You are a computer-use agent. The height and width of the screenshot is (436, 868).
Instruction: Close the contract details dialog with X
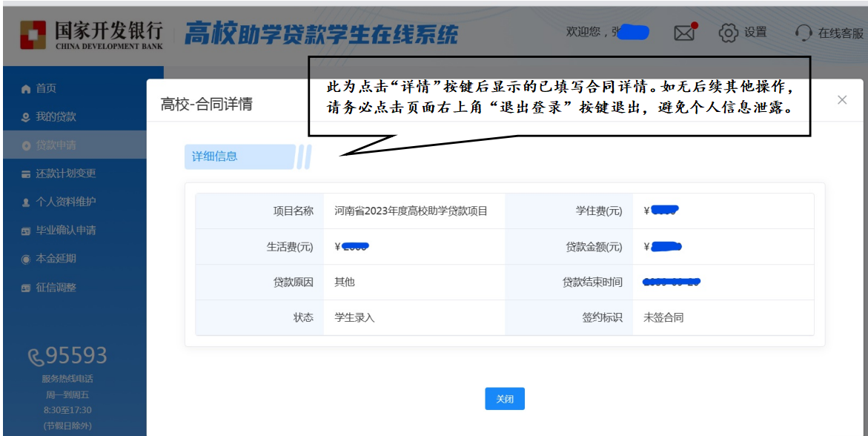pyautogui.click(x=842, y=100)
